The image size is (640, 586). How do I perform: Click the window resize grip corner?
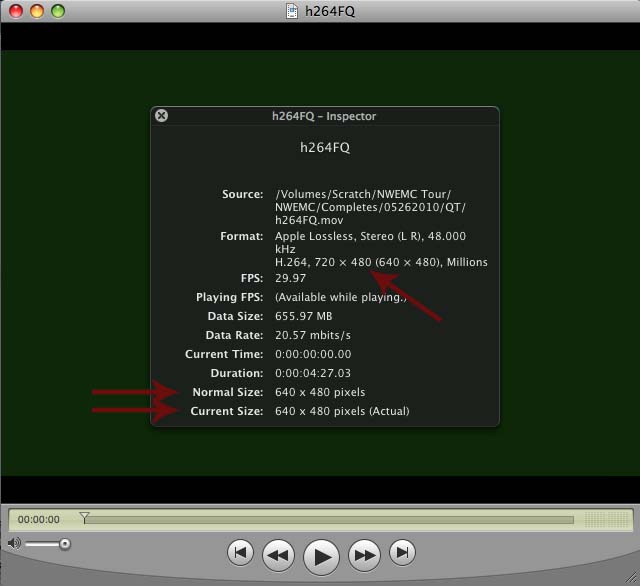coord(631,577)
